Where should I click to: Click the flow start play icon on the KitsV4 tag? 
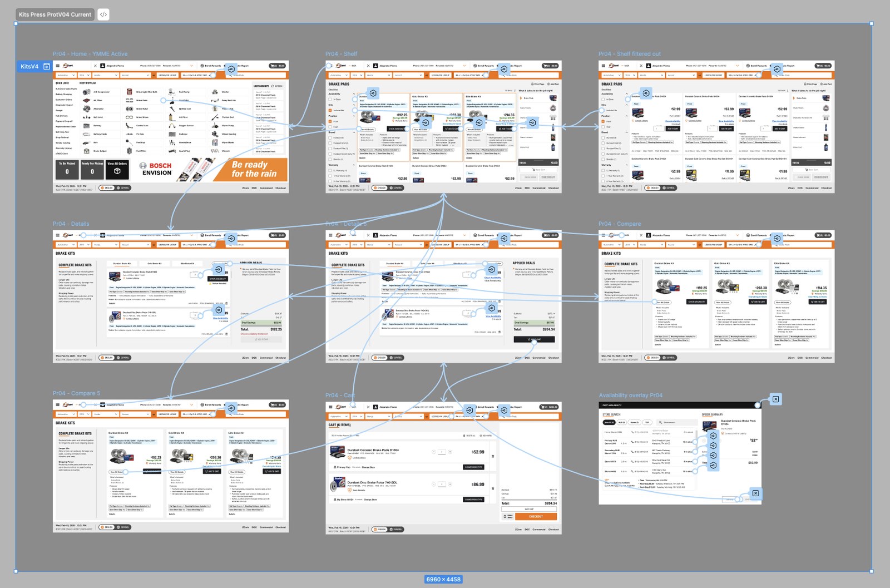tap(47, 67)
